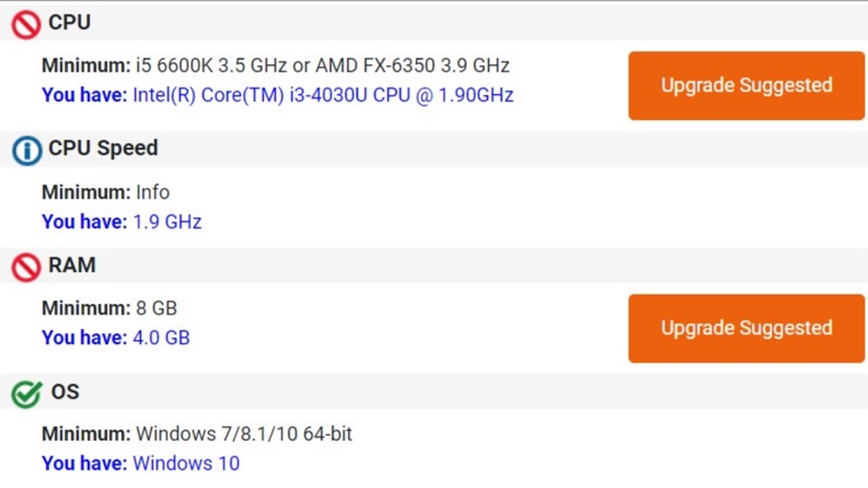Screen dimensions: 868x488
Task: Click the Windows 10 value
Action: pyautogui.click(x=186, y=463)
